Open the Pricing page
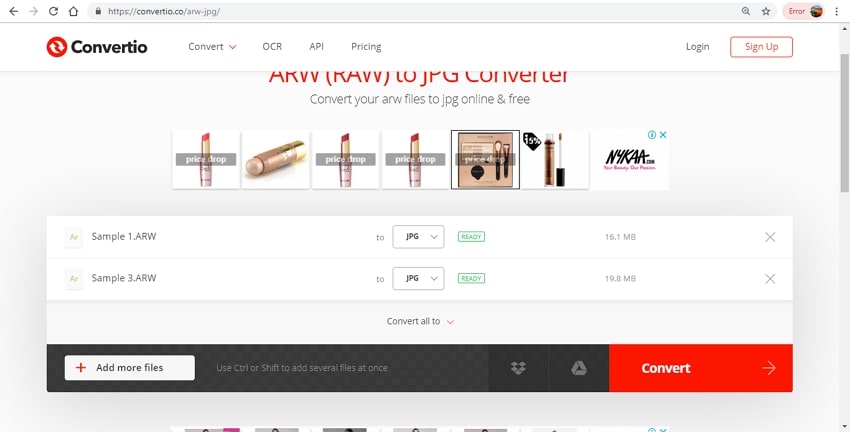This screenshot has height=432, width=850. tap(366, 47)
